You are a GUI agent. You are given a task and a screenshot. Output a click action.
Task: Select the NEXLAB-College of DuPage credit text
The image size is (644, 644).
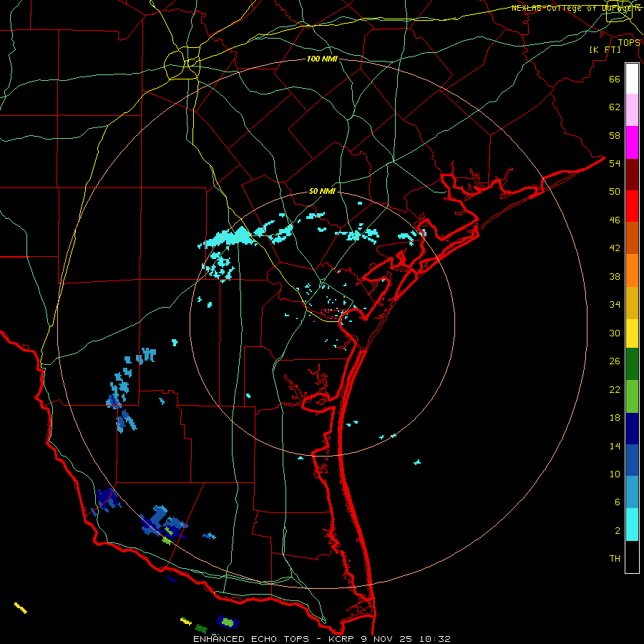575,8
